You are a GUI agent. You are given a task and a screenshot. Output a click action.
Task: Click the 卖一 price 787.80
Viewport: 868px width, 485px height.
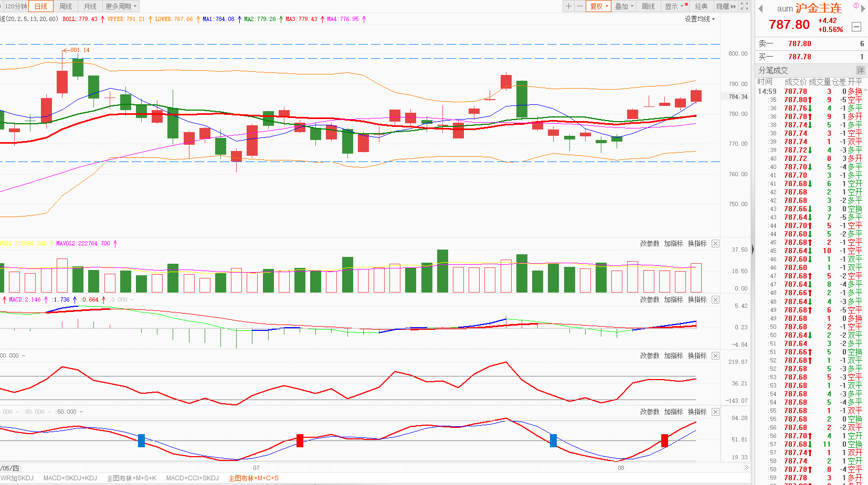tap(799, 44)
